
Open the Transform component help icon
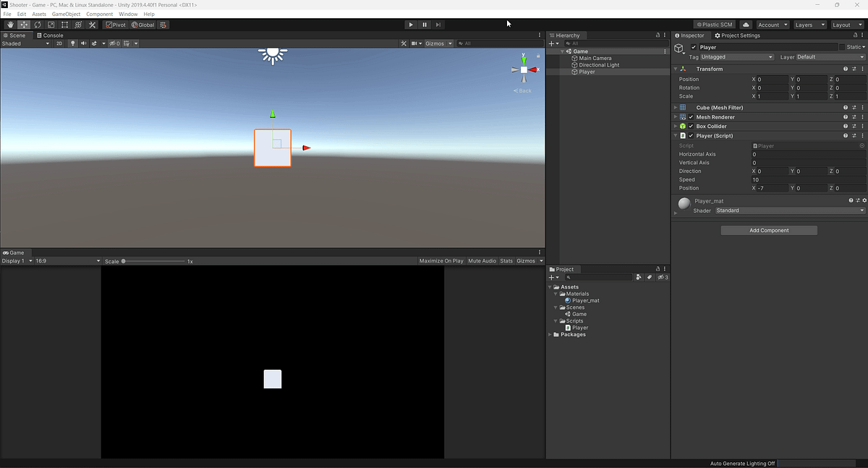click(x=845, y=69)
